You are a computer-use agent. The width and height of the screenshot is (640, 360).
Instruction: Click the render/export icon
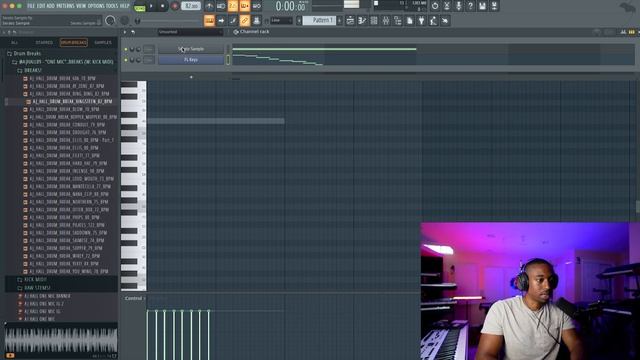494,6
